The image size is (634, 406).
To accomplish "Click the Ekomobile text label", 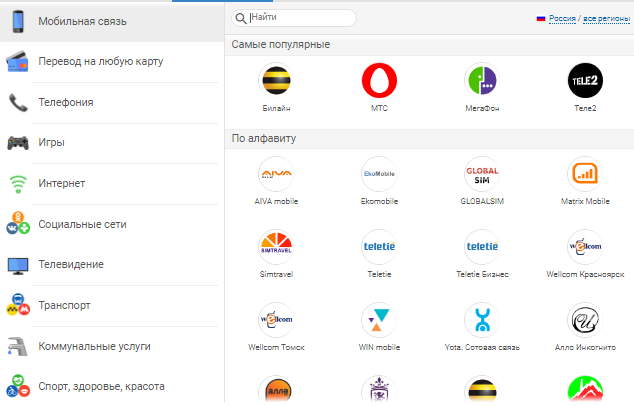I will [x=379, y=201].
